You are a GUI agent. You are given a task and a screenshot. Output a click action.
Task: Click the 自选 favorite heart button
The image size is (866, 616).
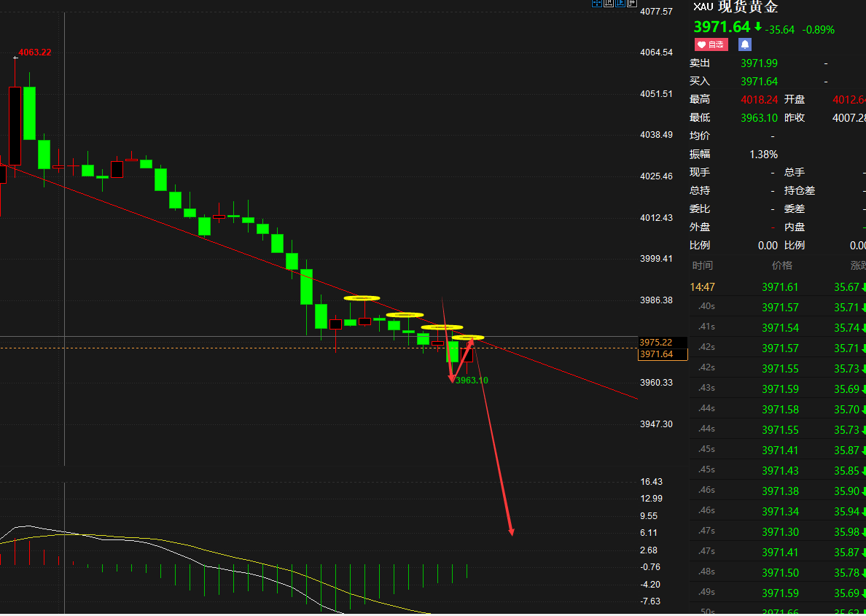click(711, 44)
